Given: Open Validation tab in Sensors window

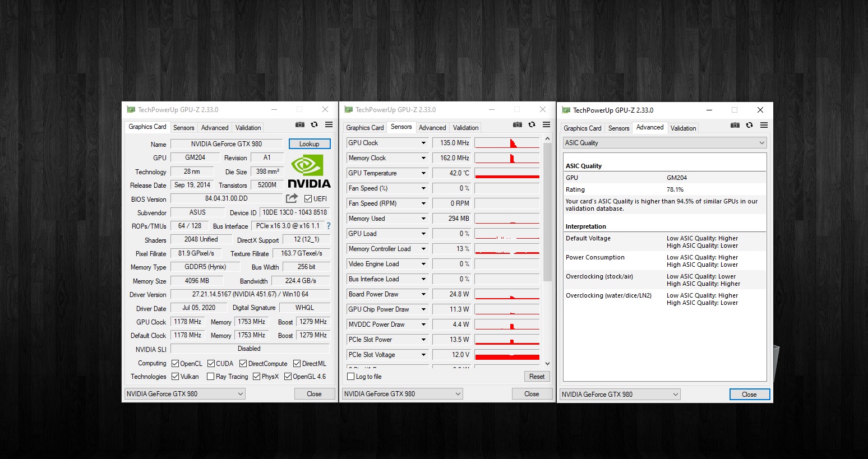Looking at the screenshot, I should 466,128.
